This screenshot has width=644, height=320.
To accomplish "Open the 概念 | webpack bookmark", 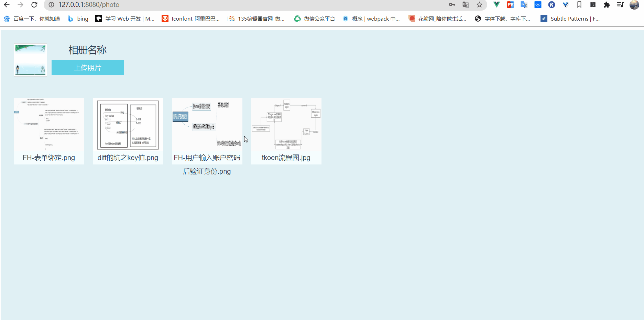I will point(371,19).
